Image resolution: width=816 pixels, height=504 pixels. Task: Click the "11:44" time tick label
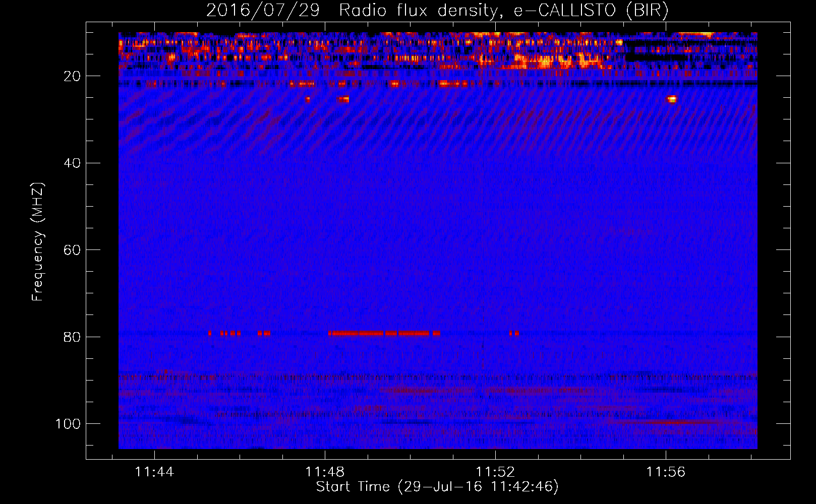(154, 472)
